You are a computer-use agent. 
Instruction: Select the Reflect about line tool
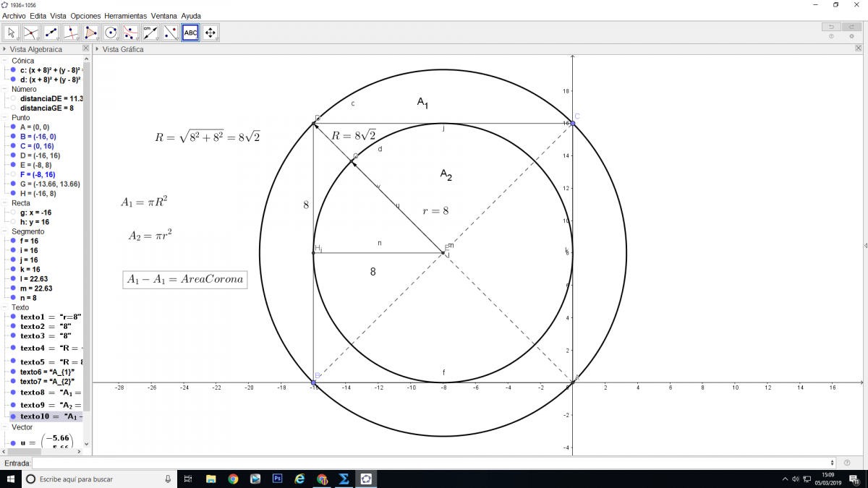tap(170, 33)
